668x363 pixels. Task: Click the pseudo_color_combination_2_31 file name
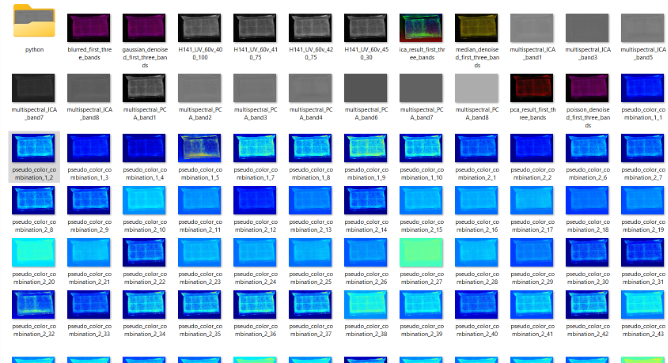(643, 278)
